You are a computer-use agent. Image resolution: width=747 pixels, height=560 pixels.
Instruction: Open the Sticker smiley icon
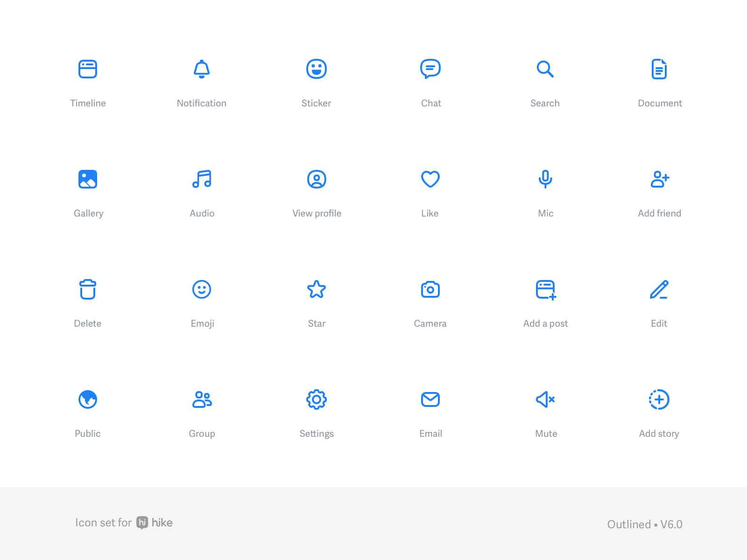(x=317, y=69)
